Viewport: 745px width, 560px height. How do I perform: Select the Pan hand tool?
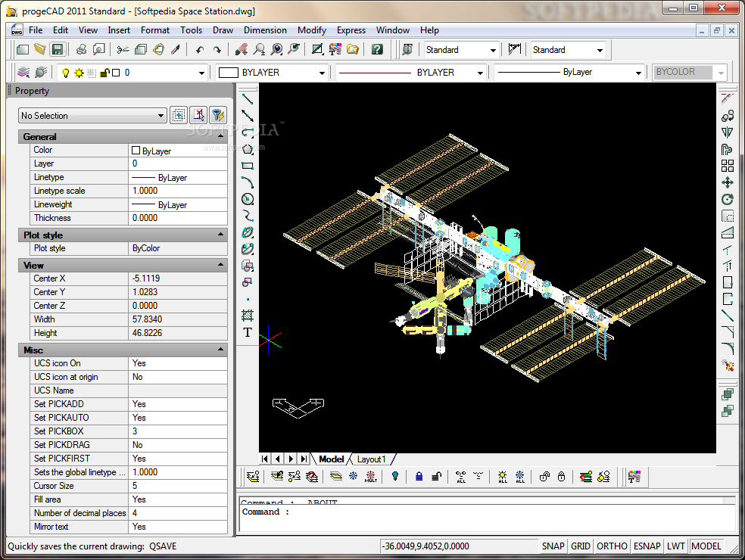[x=242, y=49]
